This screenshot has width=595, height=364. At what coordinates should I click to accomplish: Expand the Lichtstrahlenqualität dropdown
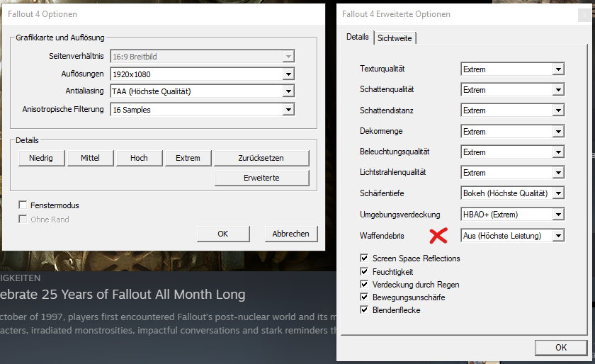(x=512, y=173)
